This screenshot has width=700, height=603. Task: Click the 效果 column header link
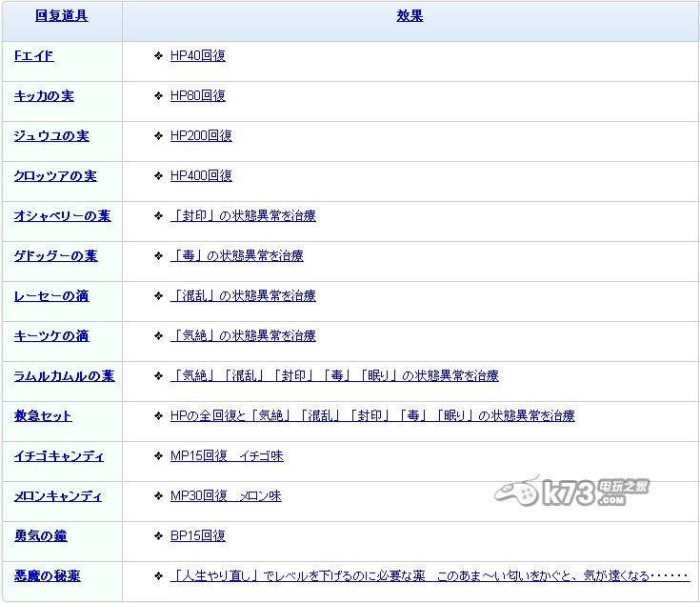(x=410, y=16)
